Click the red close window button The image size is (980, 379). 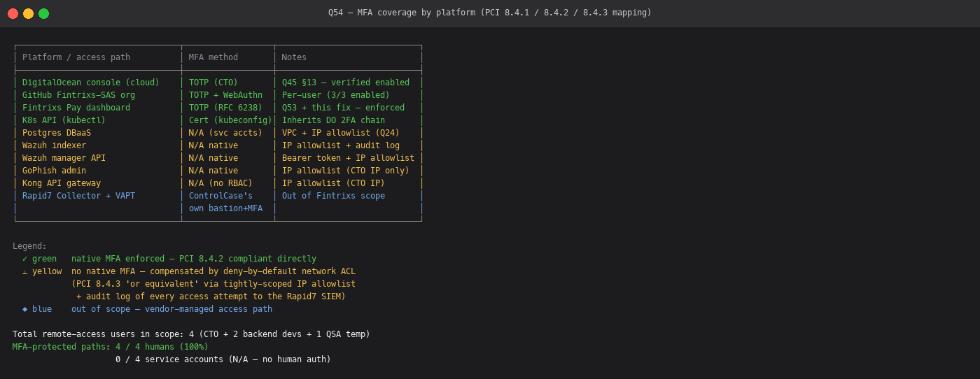tap(13, 13)
